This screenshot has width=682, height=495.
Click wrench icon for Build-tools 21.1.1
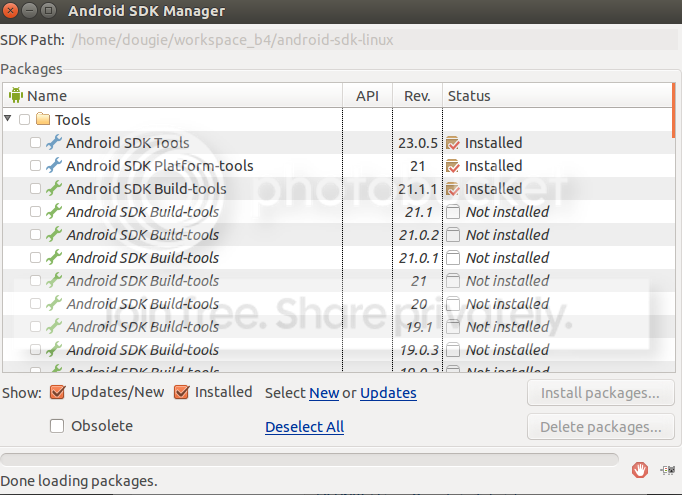[x=54, y=189]
